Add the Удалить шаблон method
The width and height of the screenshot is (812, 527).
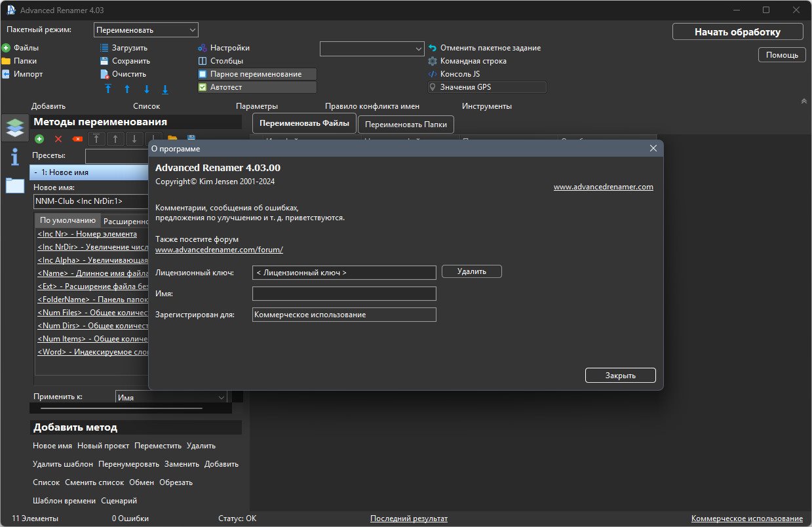click(63, 464)
